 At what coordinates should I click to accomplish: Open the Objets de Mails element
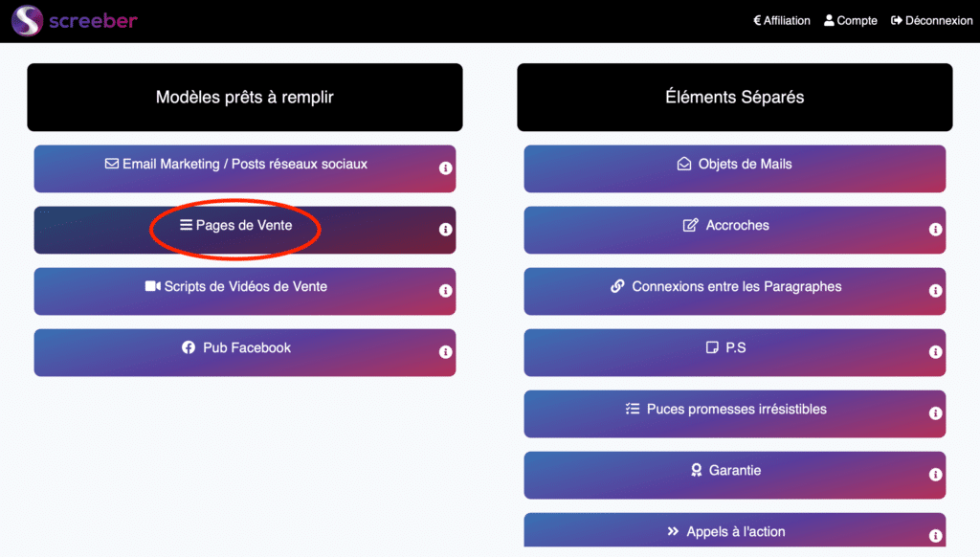pos(734,165)
